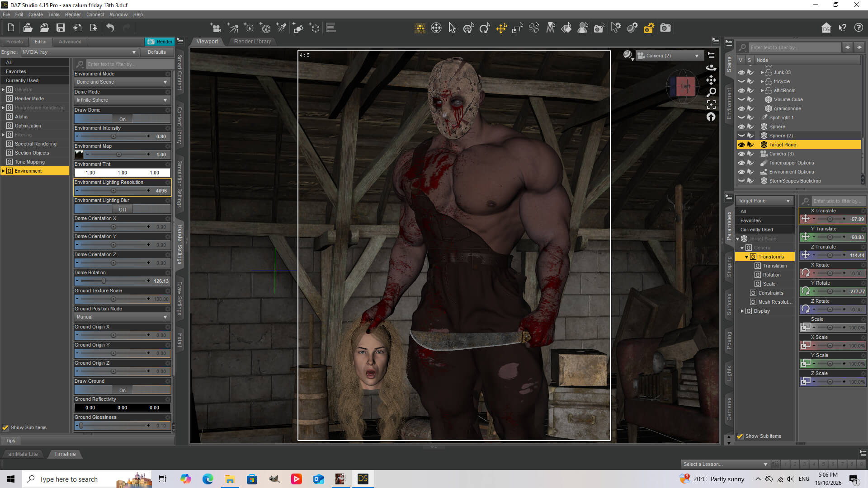This screenshot has width=868, height=488.
Task: Toggle Environment Lighting Blur Off switch
Action: tap(122, 209)
